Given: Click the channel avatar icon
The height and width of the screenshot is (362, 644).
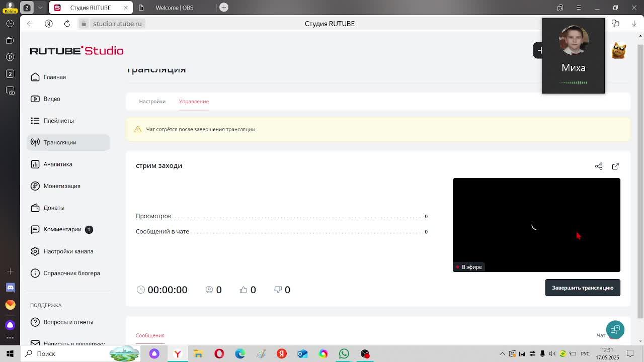Looking at the screenshot, I should pyautogui.click(x=618, y=50).
